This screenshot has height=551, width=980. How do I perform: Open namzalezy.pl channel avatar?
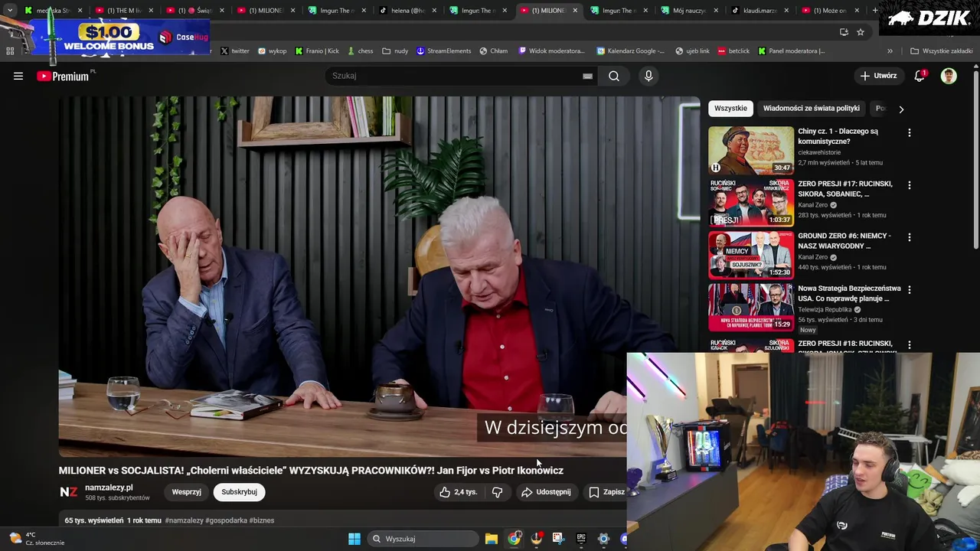69,492
